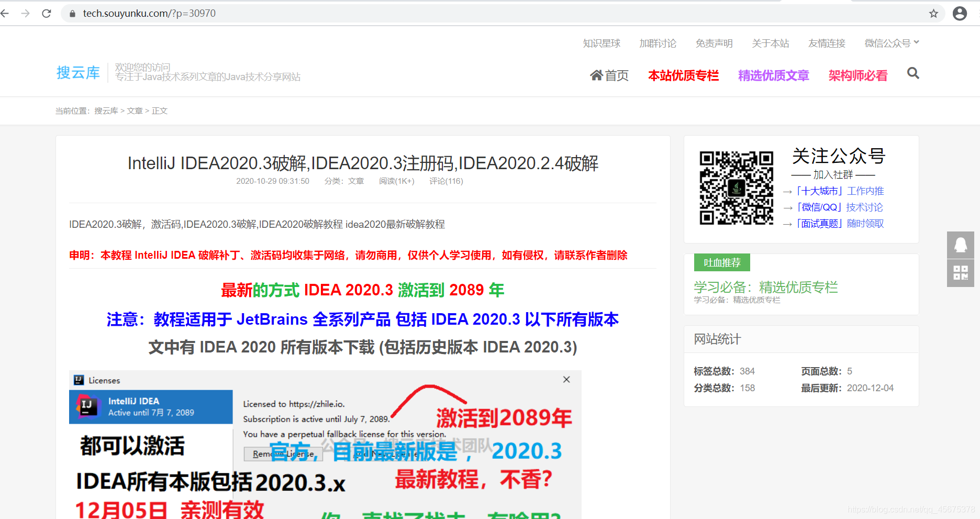Viewport: 980px width, 519px height.
Task: Go to 架构师必看 section
Action: point(858,75)
